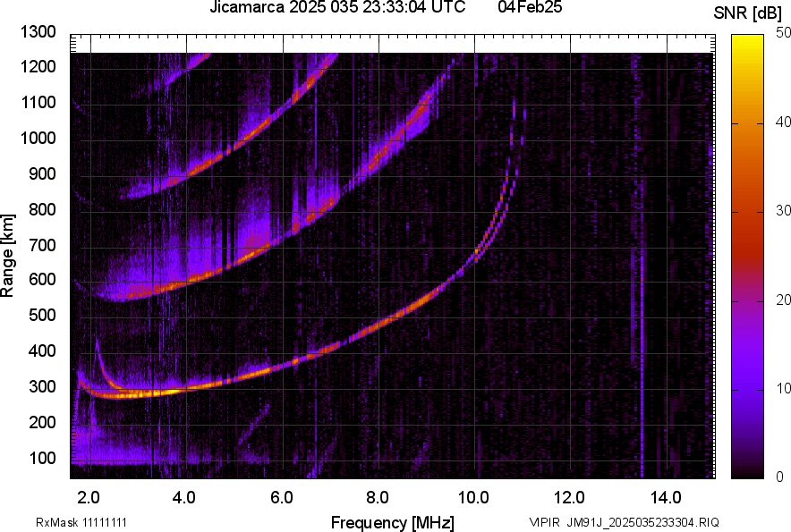Click the date label '04Feb25'
This screenshot has width=791, height=532.
[x=530, y=7]
